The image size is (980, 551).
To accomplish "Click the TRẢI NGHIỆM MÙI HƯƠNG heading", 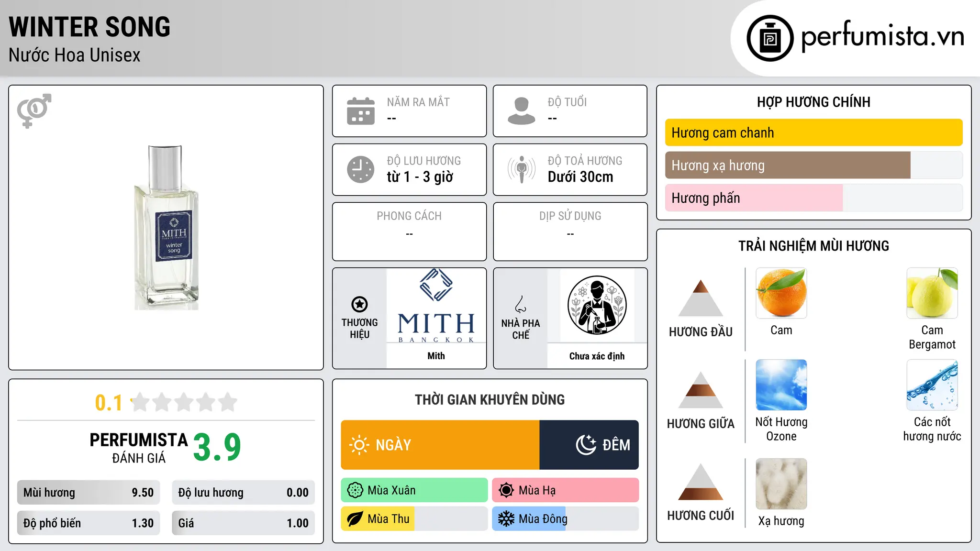I will tap(814, 246).
